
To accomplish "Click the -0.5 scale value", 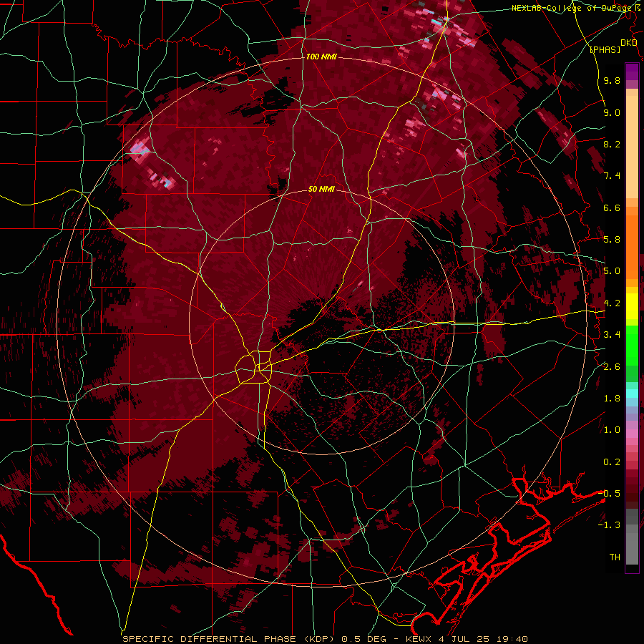I will tap(609, 493).
